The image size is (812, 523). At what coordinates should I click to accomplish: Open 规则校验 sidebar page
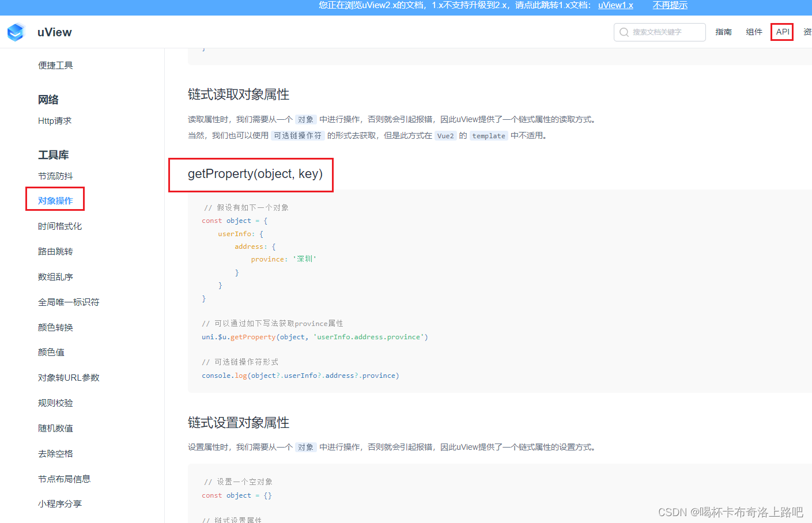pos(55,403)
